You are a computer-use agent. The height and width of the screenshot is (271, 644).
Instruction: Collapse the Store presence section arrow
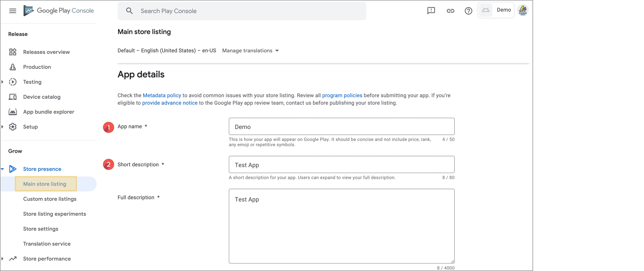3,169
